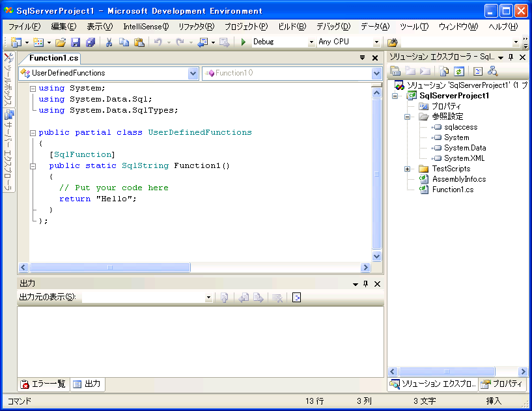Open Solution Explorer window options arrow

501,57
